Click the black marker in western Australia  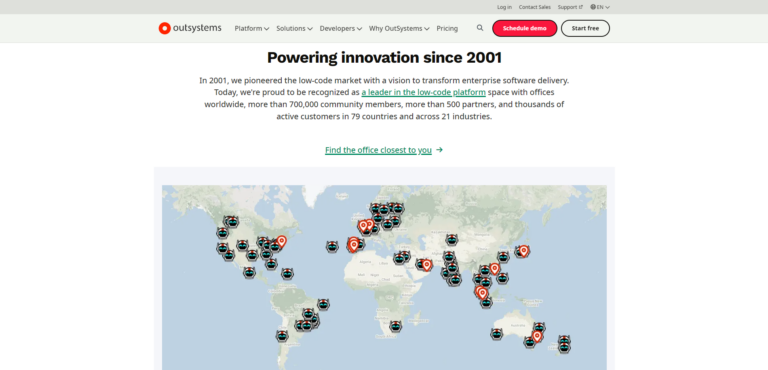(497, 334)
